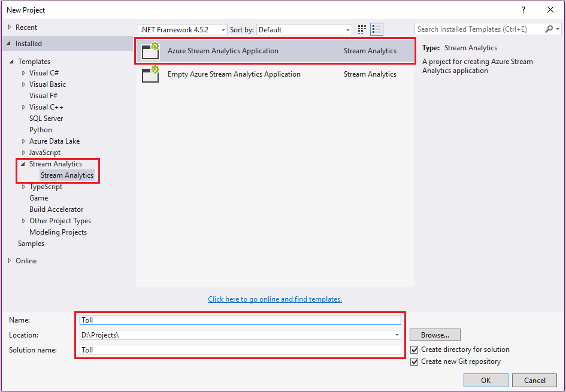Image resolution: width=566 pixels, height=392 pixels.
Task: Select Python template category
Action: (x=41, y=130)
